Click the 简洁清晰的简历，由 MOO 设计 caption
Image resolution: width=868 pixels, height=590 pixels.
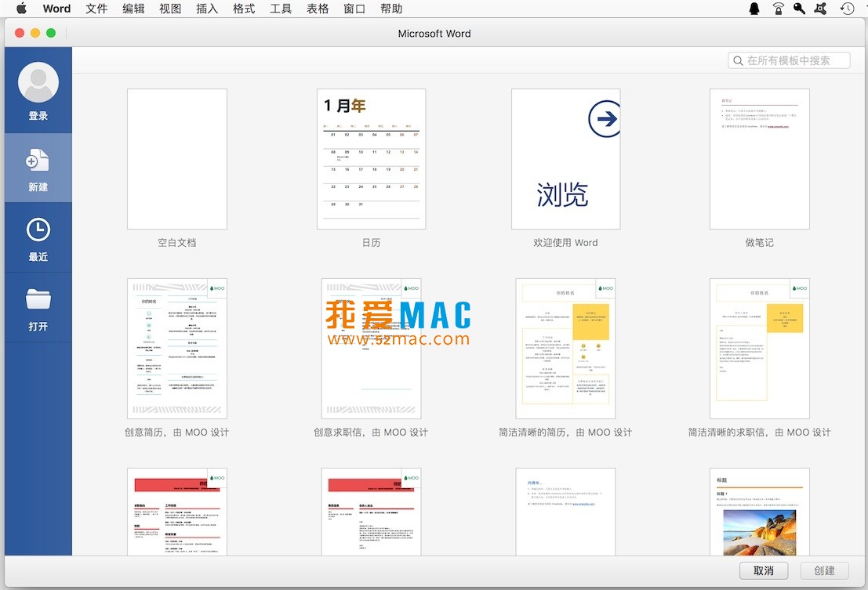pos(566,433)
